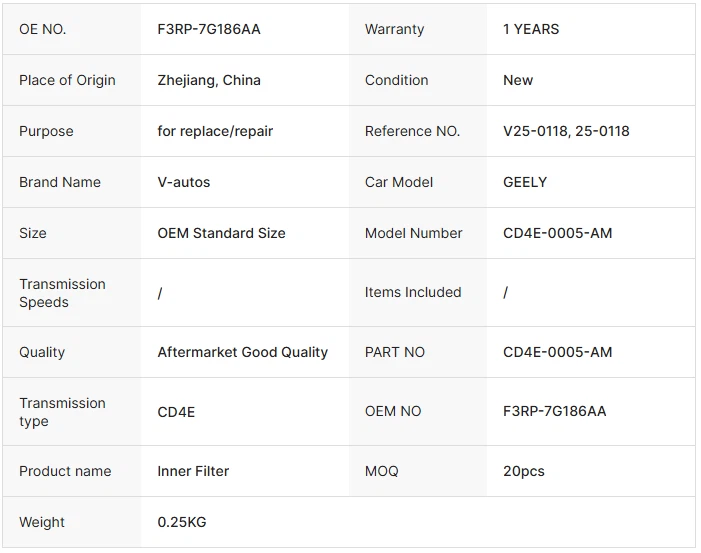701x553 pixels.
Task: Select the CD4E-0005-AM value beside Model Number
Action: click(557, 233)
